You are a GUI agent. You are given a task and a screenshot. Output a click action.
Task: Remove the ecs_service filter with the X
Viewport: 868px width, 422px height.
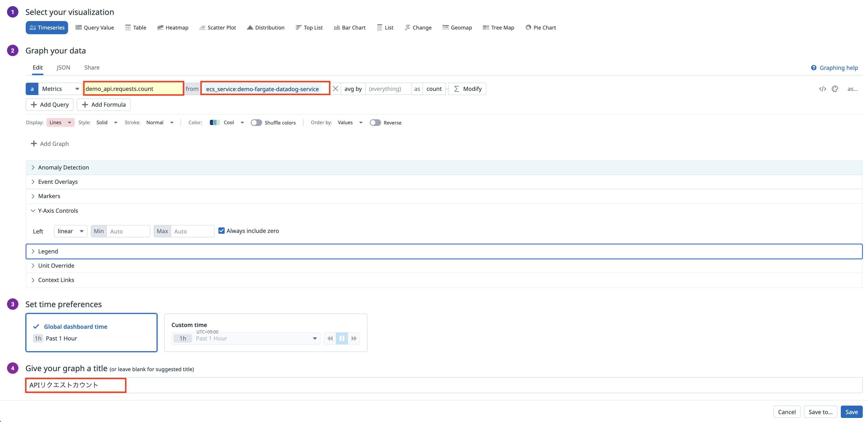(x=335, y=89)
